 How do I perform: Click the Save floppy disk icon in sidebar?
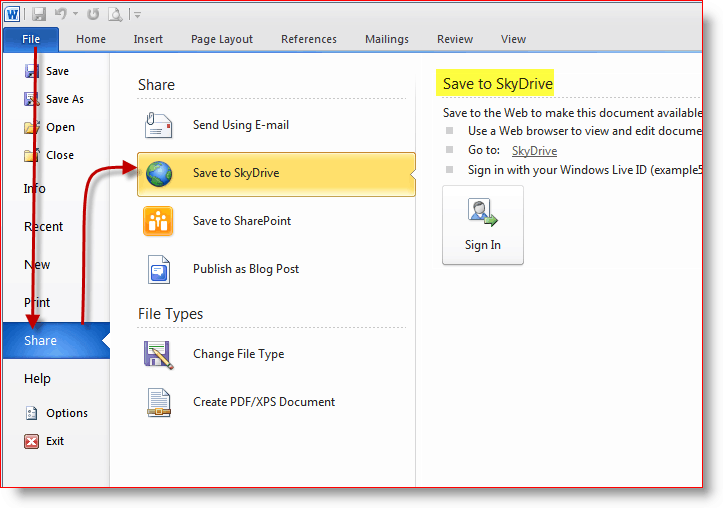coord(32,71)
